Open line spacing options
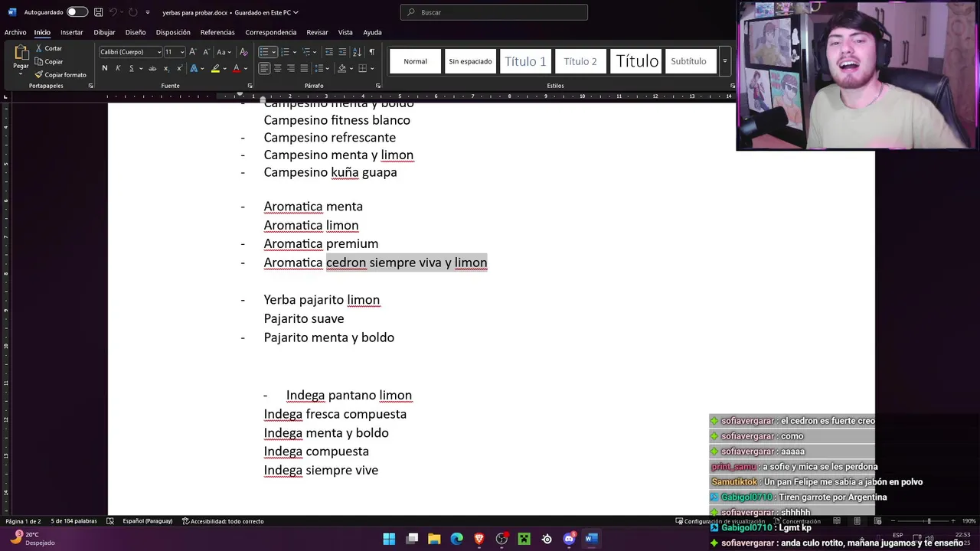The height and width of the screenshot is (551, 980). click(x=321, y=68)
